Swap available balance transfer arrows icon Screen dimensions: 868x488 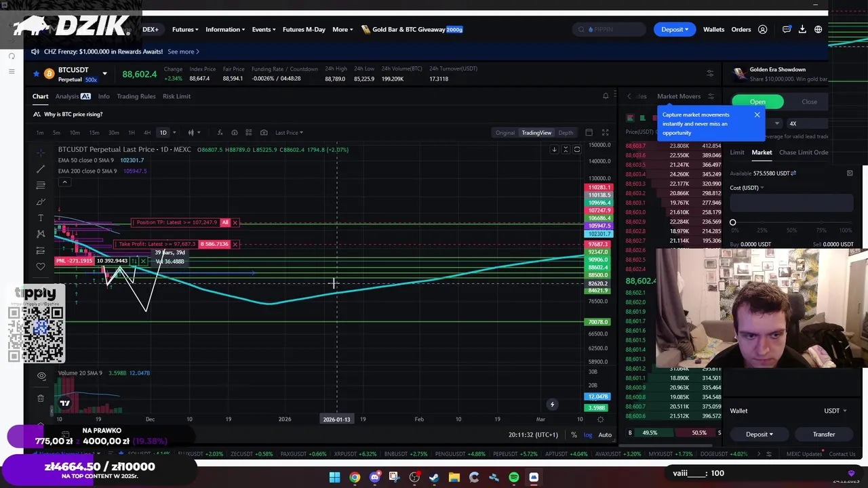[793, 174]
